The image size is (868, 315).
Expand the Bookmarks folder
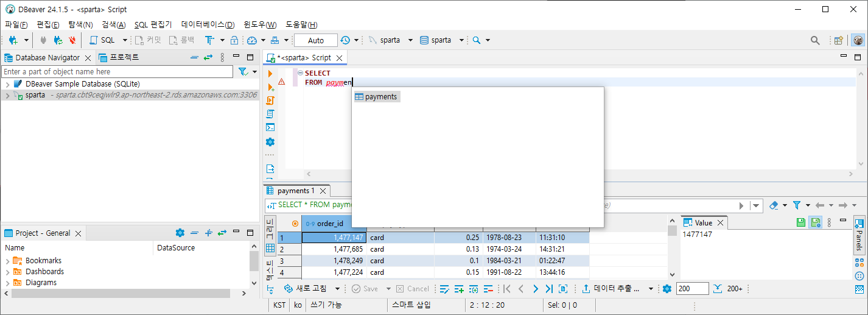point(7,261)
